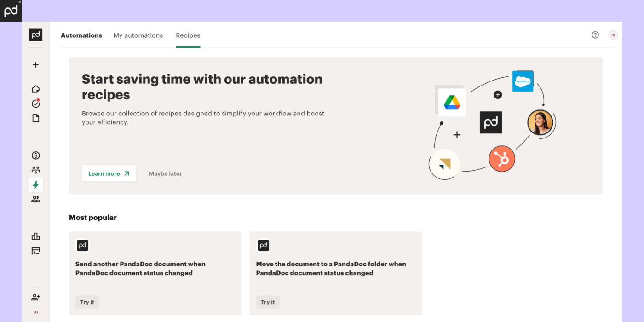Click the plus create icon in sidebar
The height and width of the screenshot is (322, 644).
point(35,65)
